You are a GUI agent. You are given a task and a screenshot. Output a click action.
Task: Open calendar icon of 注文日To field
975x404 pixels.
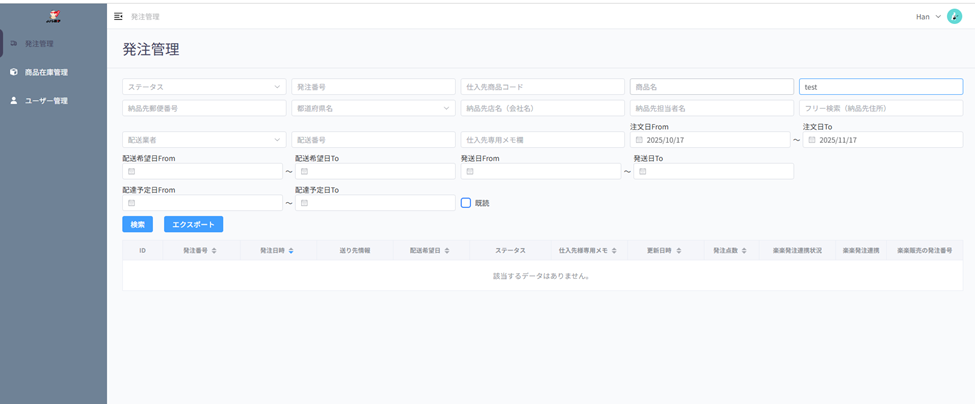pyautogui.click(x=812, y=141)
